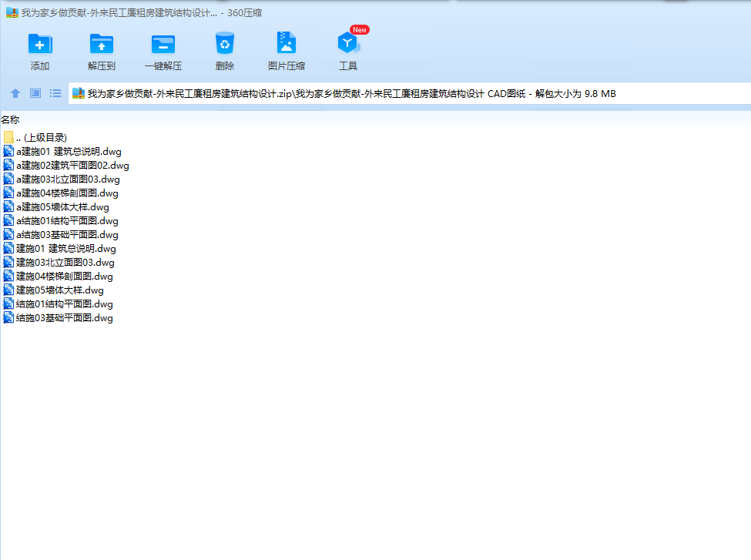Click the dwg icon of a建施04楼梯剖面图
The height and width of the screenshot is (560, 751).
(8, 193)
